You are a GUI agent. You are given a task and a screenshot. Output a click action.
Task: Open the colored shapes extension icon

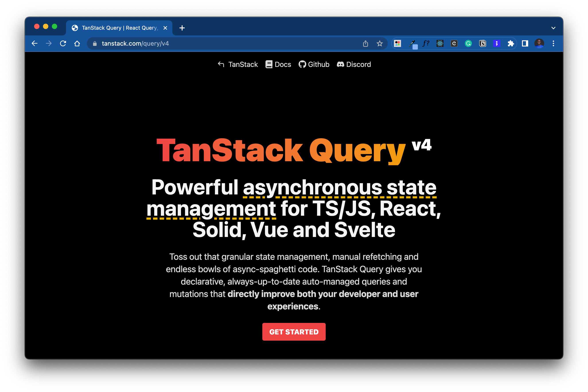(397, 43)
